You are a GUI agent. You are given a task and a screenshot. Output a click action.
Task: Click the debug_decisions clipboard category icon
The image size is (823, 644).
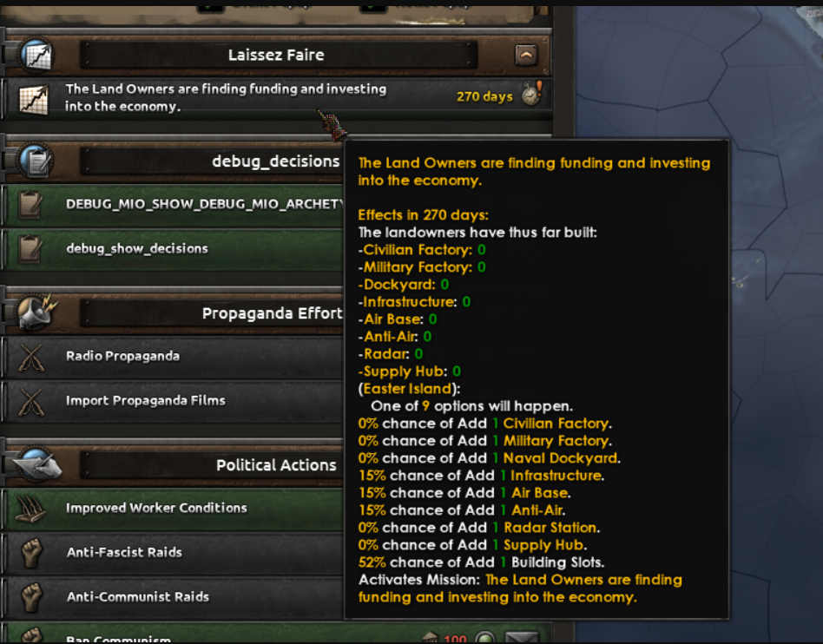tap(37, 161)
